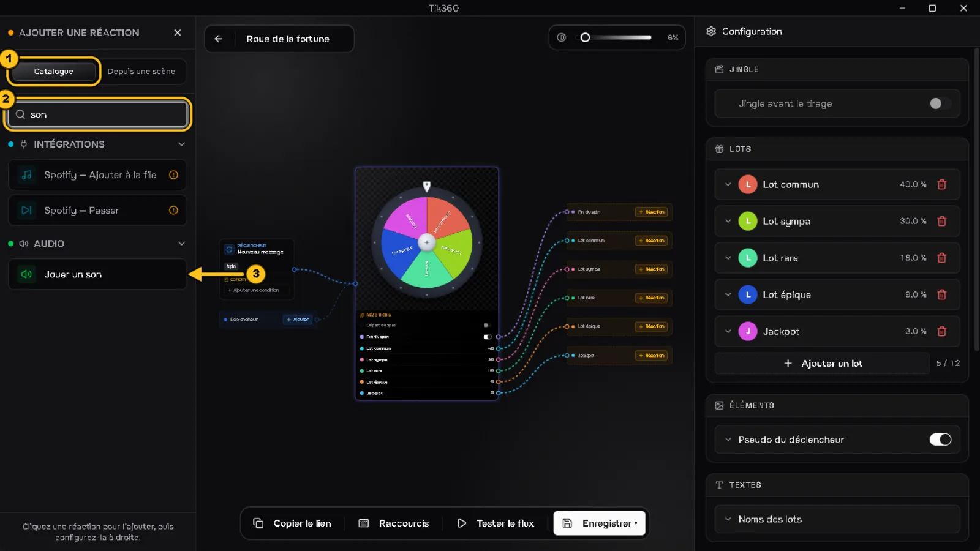
Task: Switch to Depuis une scène tab
Action: pos(141,72)
